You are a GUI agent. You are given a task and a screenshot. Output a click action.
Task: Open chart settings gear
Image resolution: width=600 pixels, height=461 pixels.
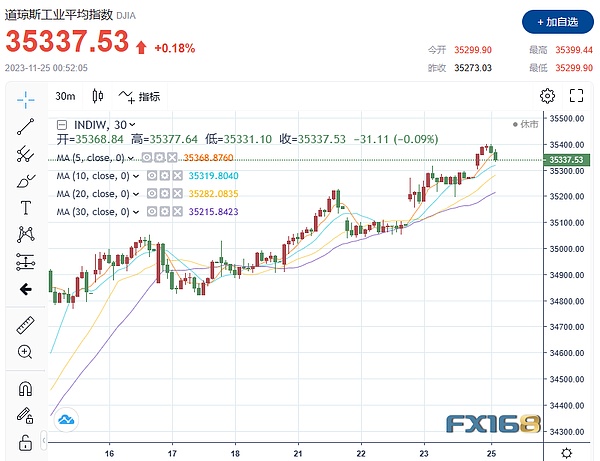(x=547, y=96)
